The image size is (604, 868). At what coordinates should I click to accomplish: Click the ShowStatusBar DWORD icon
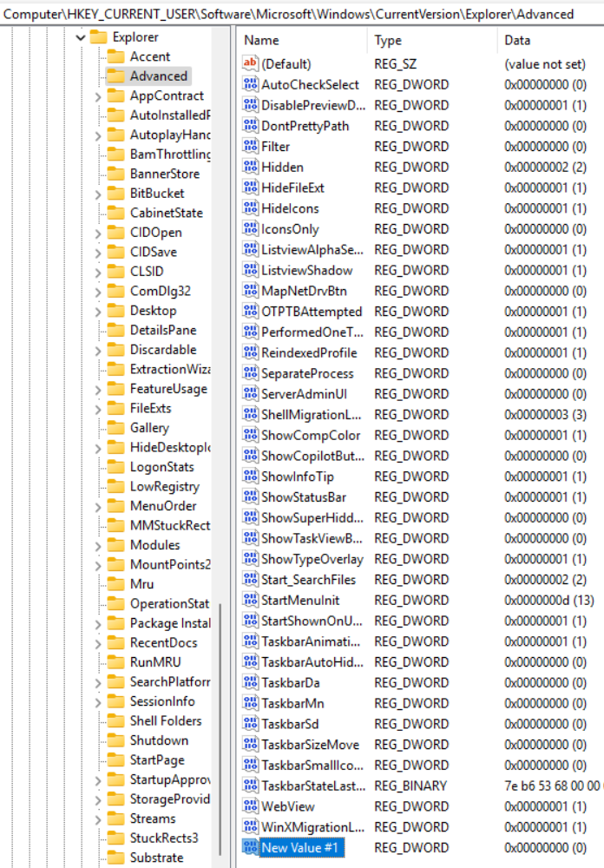coord(250,498)
